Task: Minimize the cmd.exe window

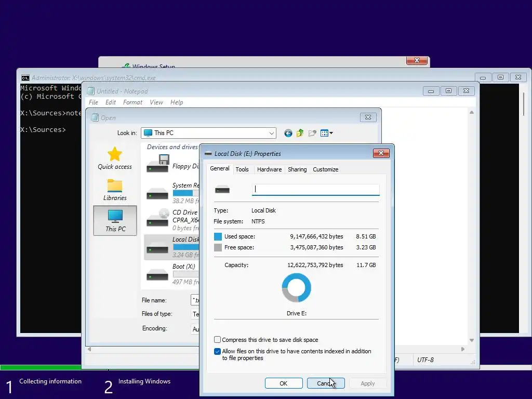Action: coord(483,77)
